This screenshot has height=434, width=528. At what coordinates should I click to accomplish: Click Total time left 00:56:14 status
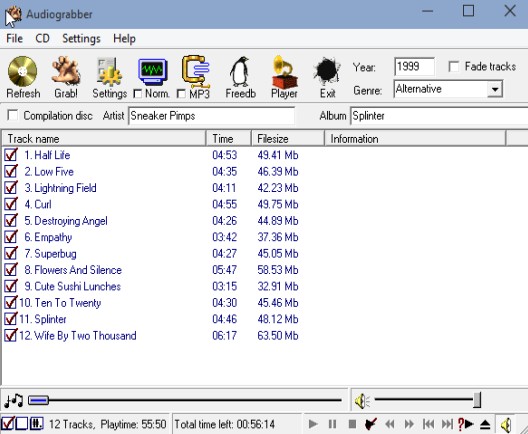(225, 424)
